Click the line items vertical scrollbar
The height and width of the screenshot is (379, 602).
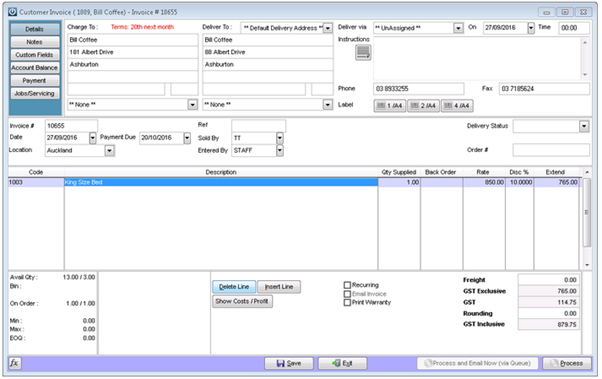click(x=587, y=218)
